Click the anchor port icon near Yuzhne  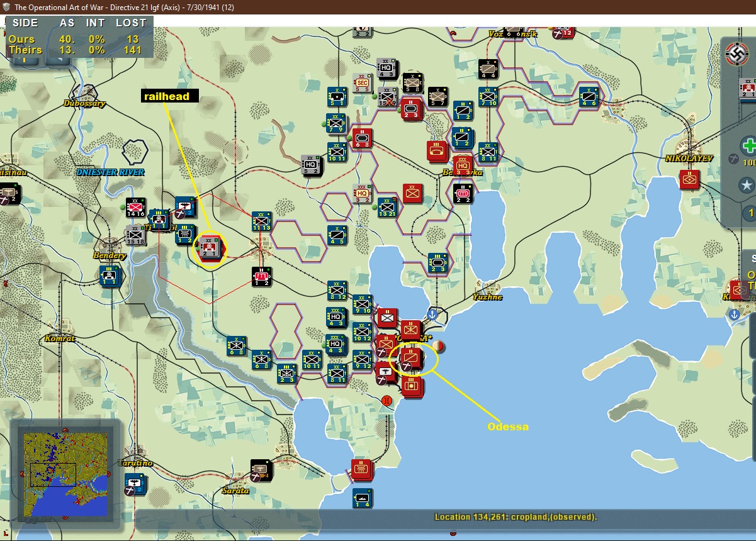coord(432,313)
